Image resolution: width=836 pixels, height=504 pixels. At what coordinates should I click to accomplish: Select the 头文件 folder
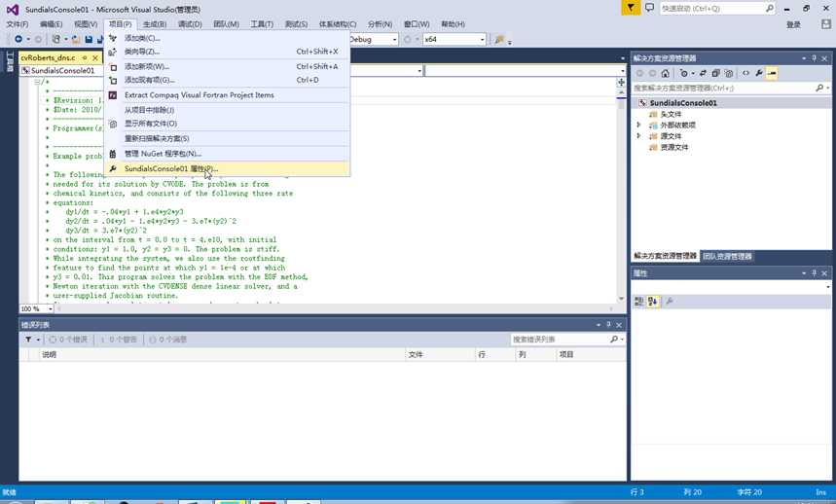(x=671, y=115)
